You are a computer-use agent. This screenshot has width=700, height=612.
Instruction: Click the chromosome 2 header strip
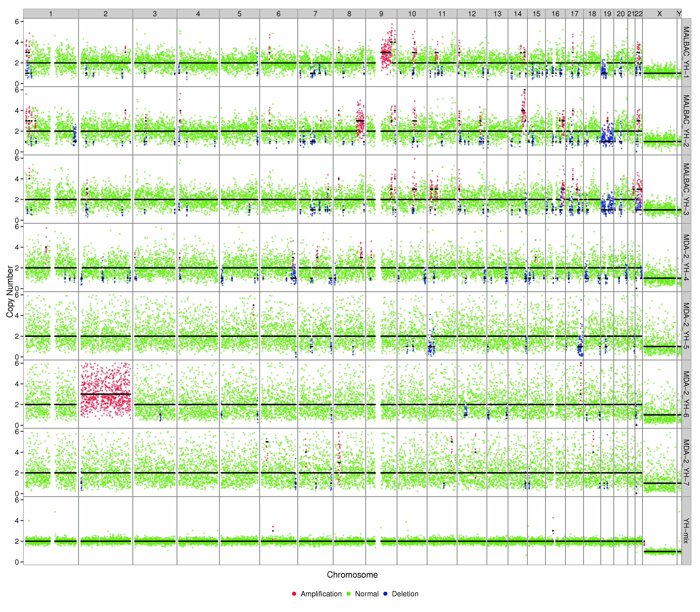tap(106, 14)
